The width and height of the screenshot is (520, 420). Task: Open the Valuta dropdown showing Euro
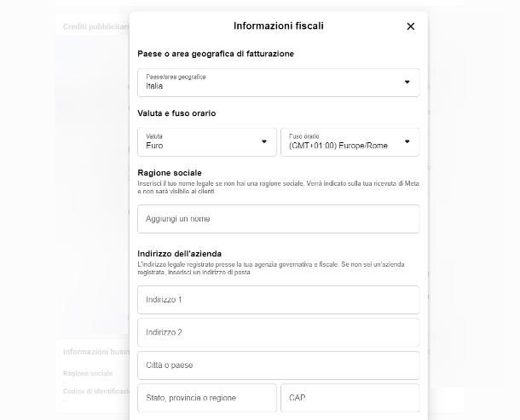(x=207, y=142)
